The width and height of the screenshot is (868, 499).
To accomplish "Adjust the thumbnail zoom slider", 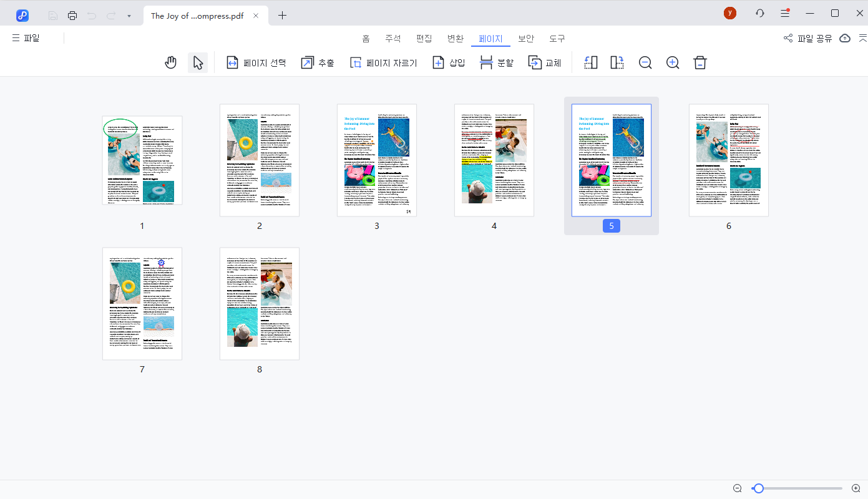I will tap(758, 488).
